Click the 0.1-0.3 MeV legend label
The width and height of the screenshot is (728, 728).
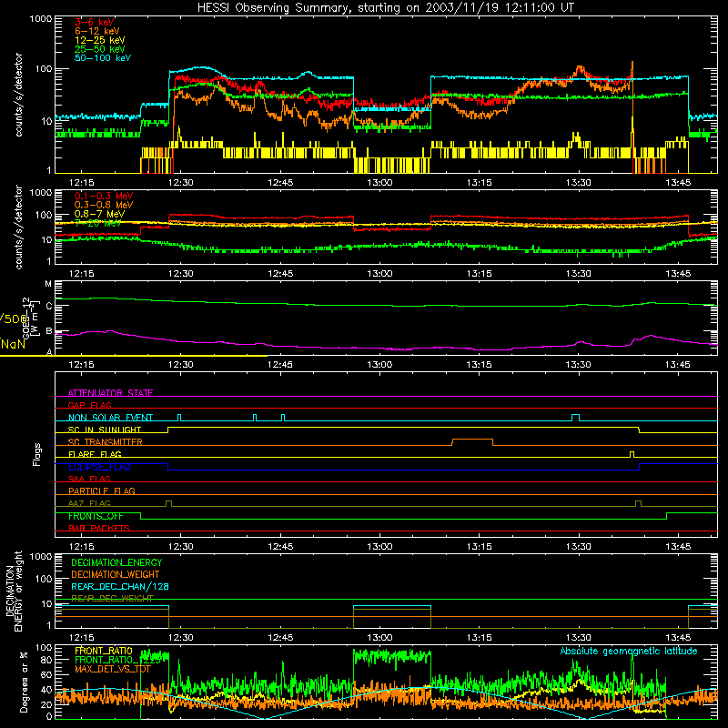tap(104, 196)
